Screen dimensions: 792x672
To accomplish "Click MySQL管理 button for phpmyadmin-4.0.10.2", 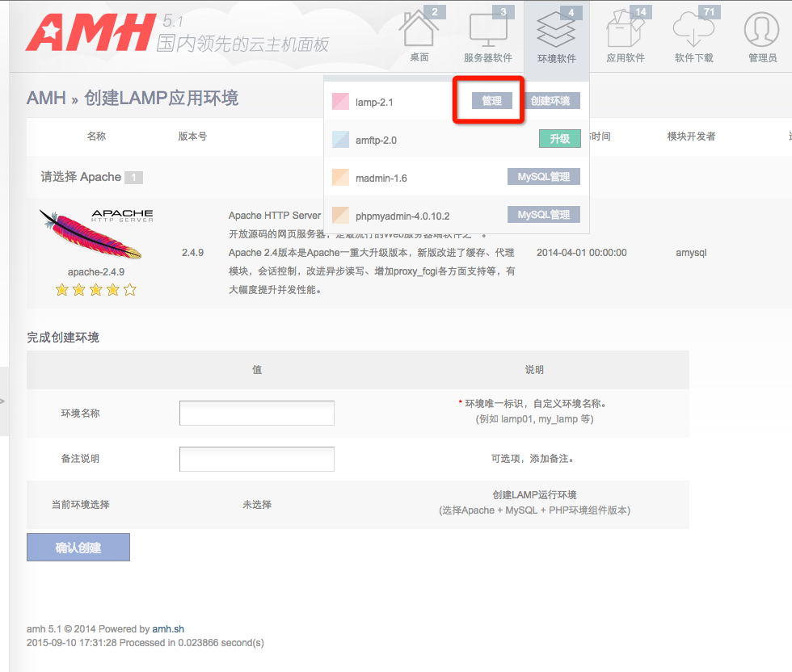I will coord(543,215).
